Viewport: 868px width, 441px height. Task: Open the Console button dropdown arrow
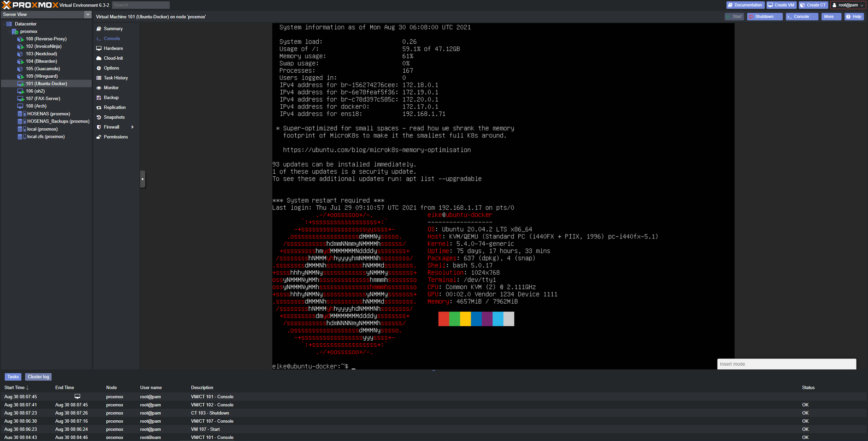[814, 17]
